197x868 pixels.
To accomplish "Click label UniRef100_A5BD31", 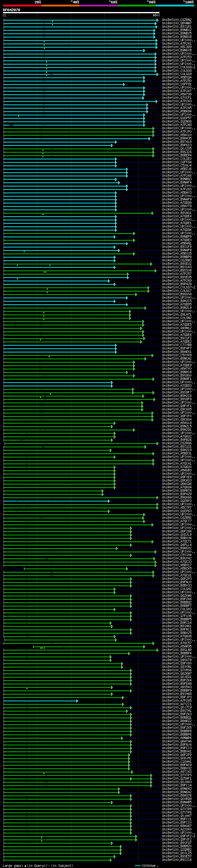I will coord(177,454).
